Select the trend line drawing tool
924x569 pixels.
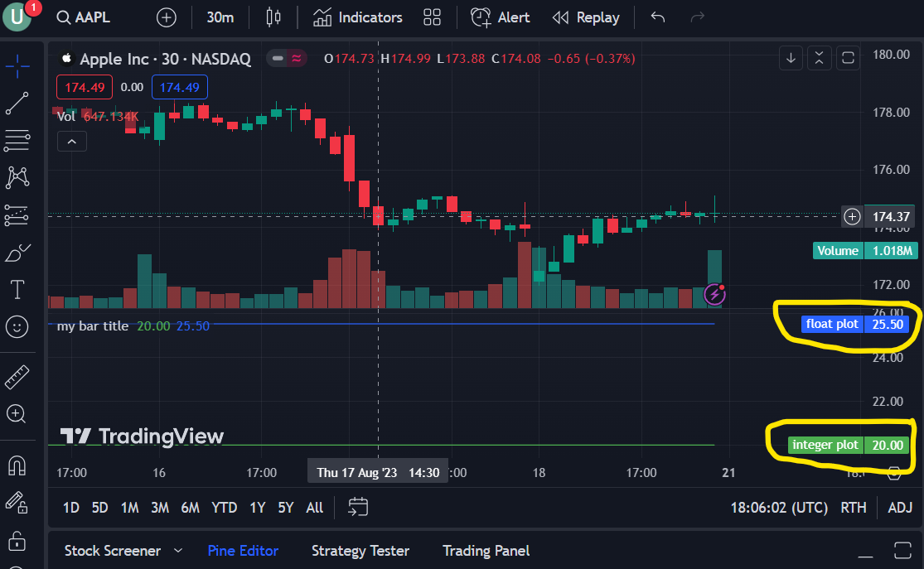17,103
